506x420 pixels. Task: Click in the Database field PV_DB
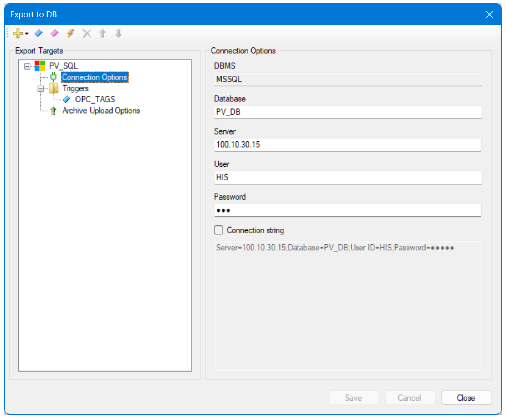pyautogui.click(x=348, y=112)
